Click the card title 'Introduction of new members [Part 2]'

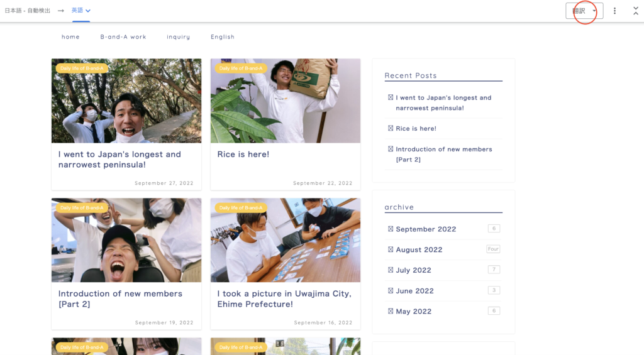pos(120,299)
